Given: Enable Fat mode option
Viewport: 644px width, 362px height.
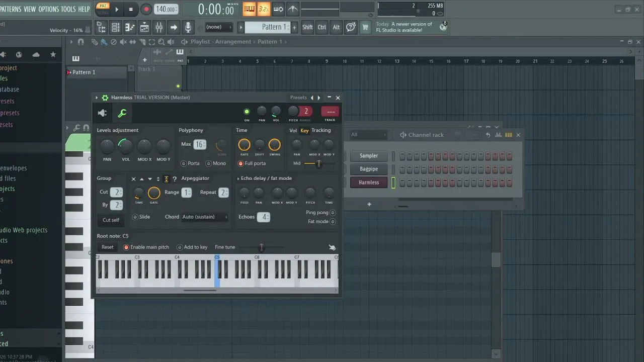Looking at the screenshot, I should click(333, 221).
